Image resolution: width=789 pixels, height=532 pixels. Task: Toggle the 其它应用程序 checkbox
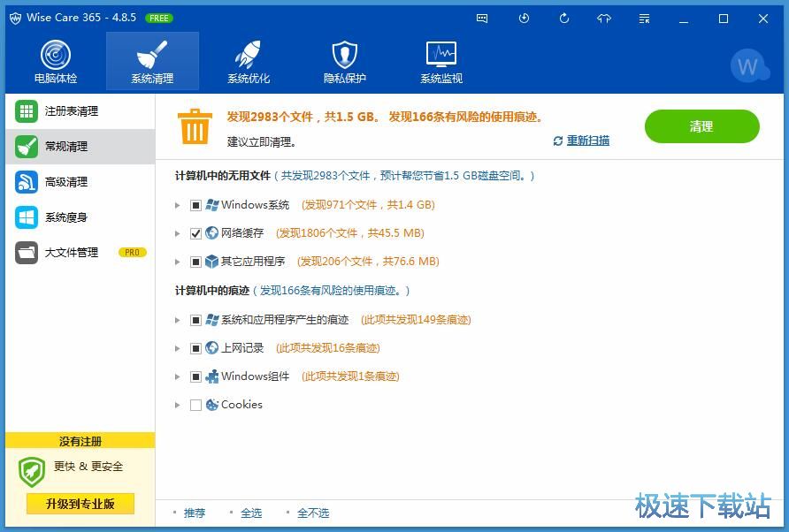tap(195, 262)
